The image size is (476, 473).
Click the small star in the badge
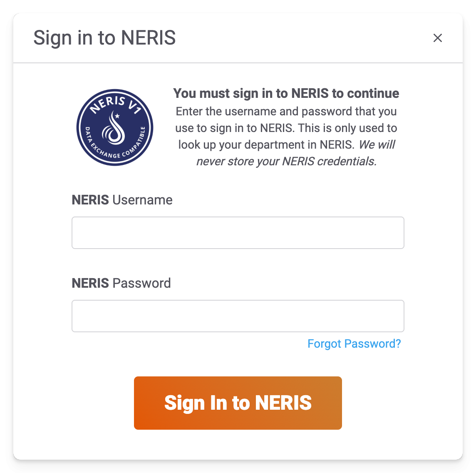117,116
